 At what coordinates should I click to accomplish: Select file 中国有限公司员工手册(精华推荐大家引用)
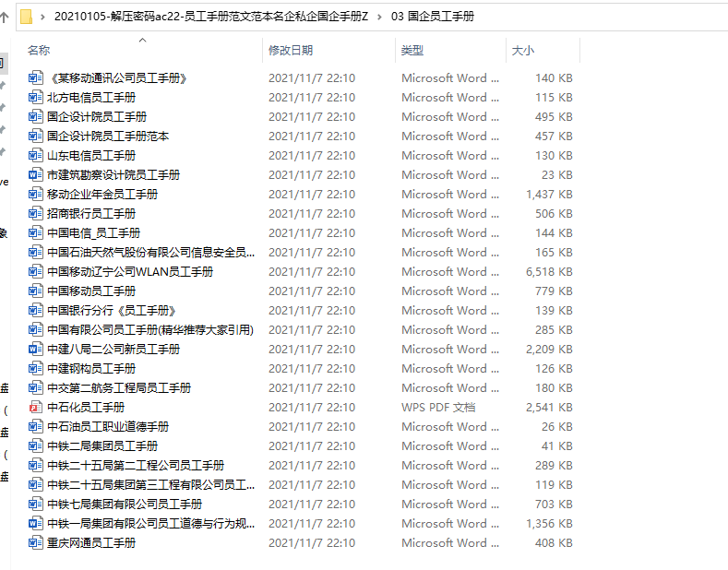[150, 329]
